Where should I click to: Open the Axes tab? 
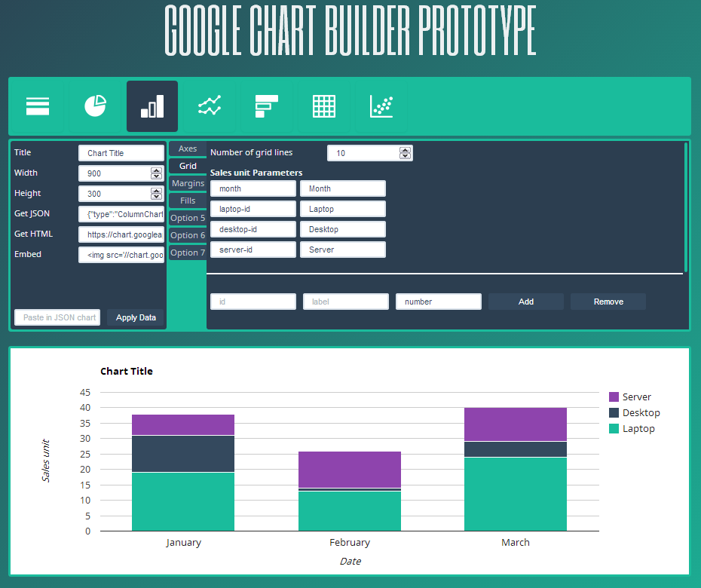188,149
